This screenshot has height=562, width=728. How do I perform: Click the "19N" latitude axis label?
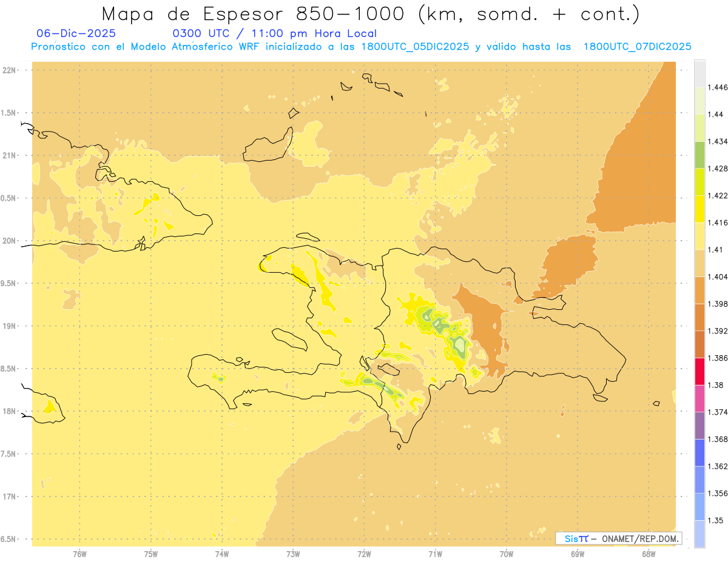(10, 326)
